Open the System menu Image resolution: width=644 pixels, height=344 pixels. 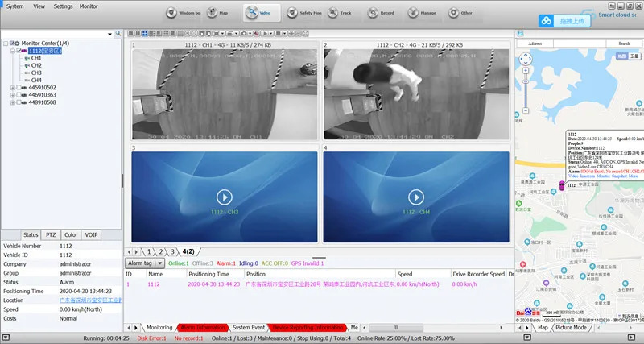click(x=14, y=6)
